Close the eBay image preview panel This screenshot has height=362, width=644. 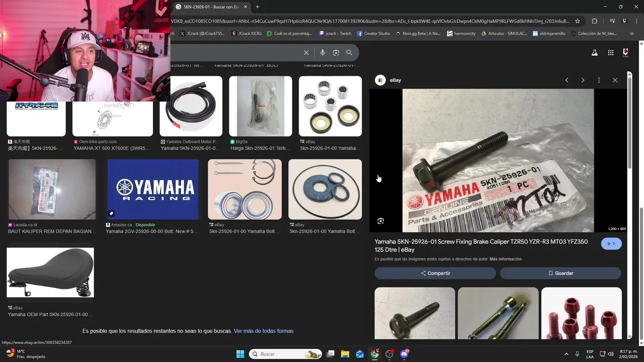(x=615, y=80)
